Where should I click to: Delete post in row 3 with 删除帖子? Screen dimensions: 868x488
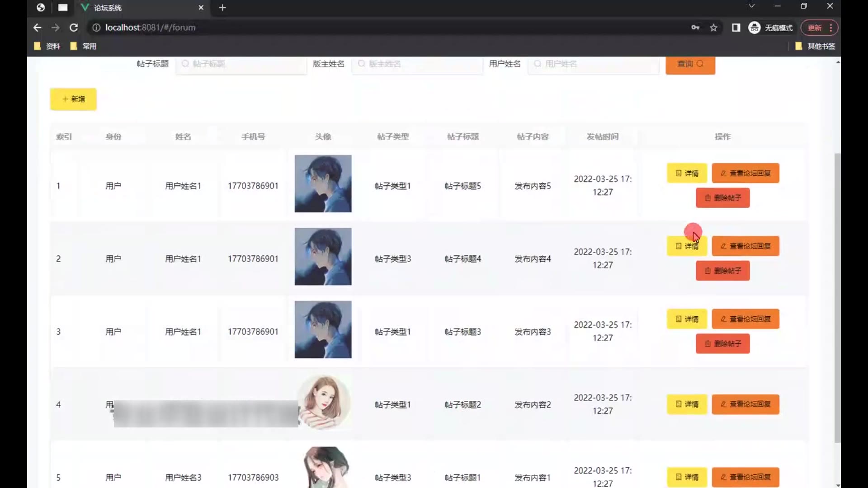click(x=722, y=344)
